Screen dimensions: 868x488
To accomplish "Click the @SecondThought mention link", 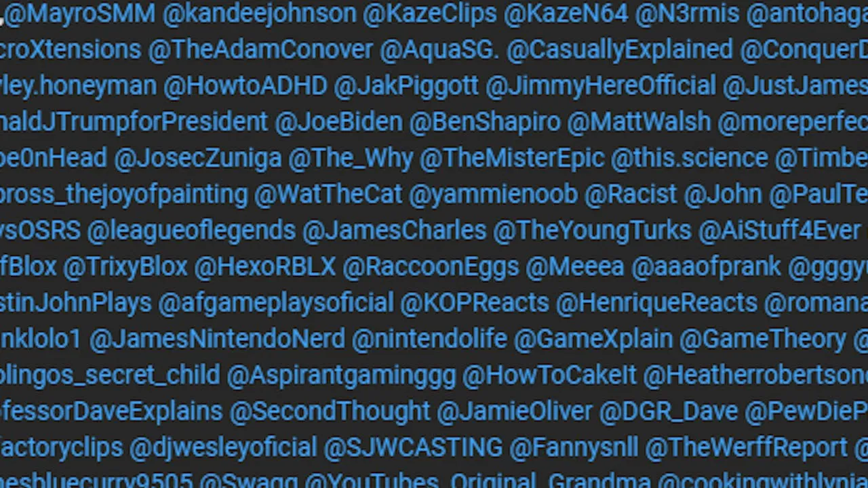I will [330, 411].
